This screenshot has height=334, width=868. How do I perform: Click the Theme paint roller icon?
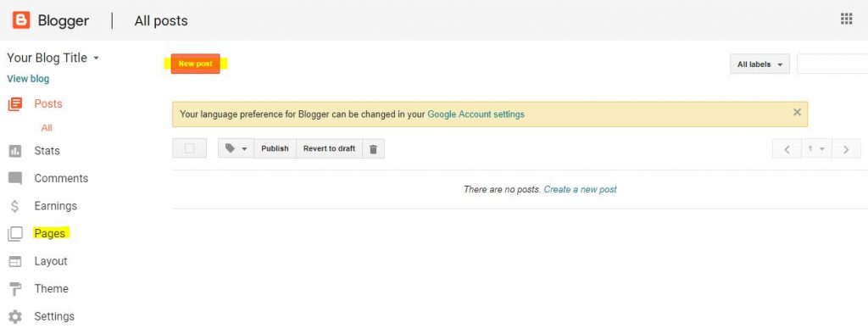coord(15,289)
